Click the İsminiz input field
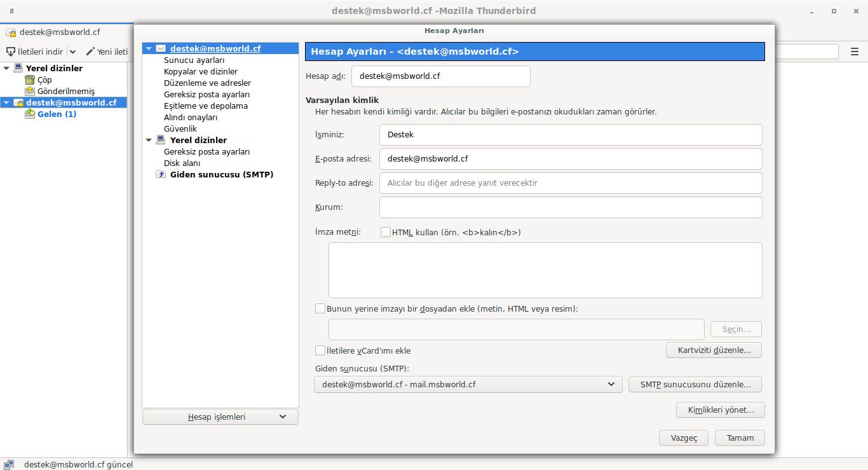The image size is (868, 470). (x=571, y=135)
